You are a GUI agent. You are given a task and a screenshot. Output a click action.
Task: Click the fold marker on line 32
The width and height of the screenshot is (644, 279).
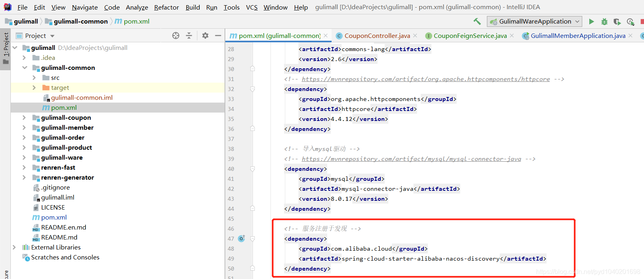coord(252,89)
